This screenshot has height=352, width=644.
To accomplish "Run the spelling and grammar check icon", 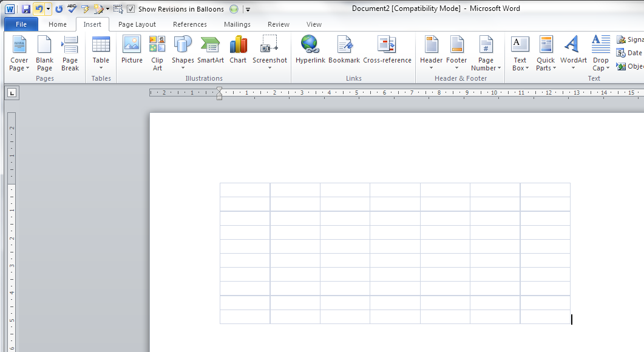I will coord(72,8).
